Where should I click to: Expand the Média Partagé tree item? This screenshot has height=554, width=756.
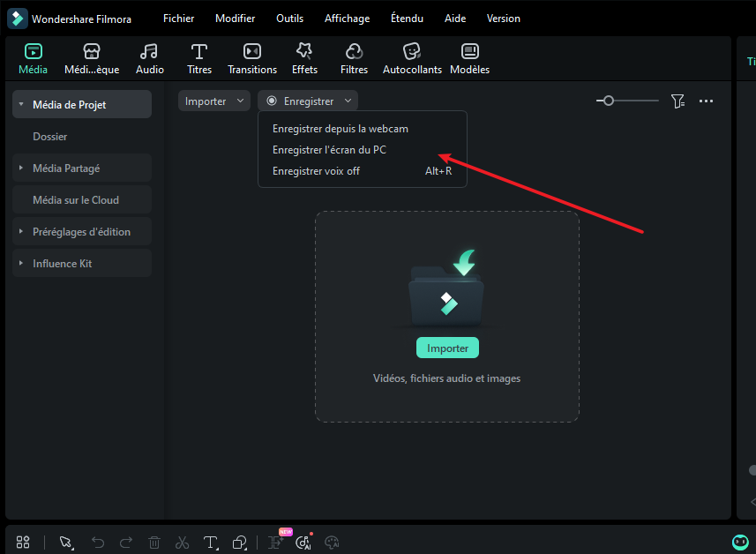tap(21, 168)
